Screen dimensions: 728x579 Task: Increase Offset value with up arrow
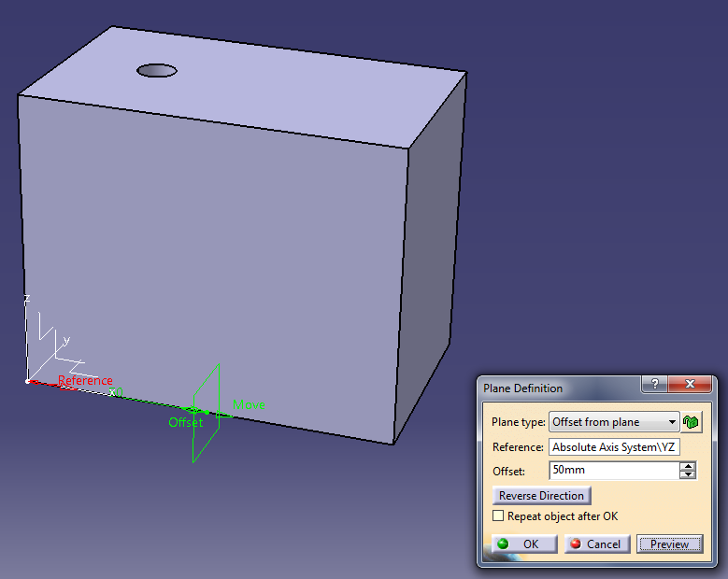(688, 467)
